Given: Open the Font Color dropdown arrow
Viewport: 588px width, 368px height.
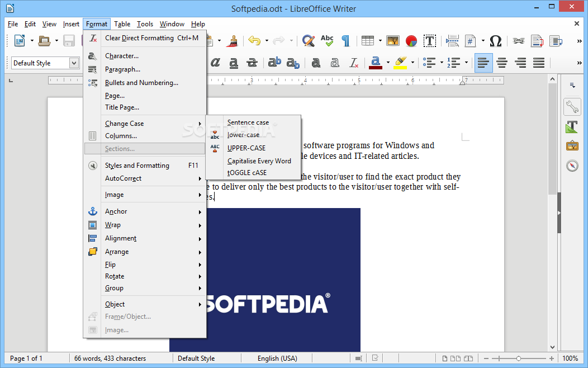Looking at the screenshot, I should [388, 63].
